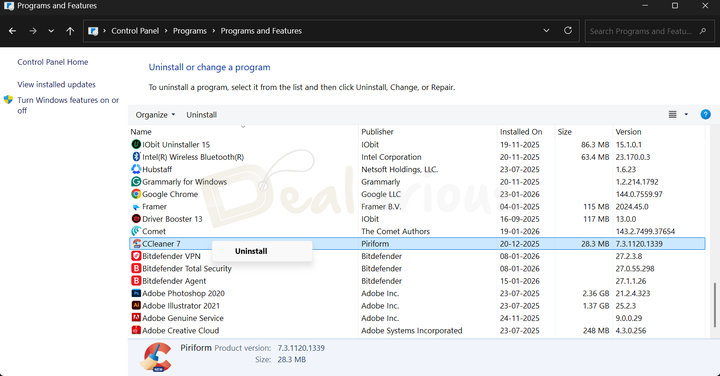Click the Comet browser icon
720x376 pixels.
(136, 231)
